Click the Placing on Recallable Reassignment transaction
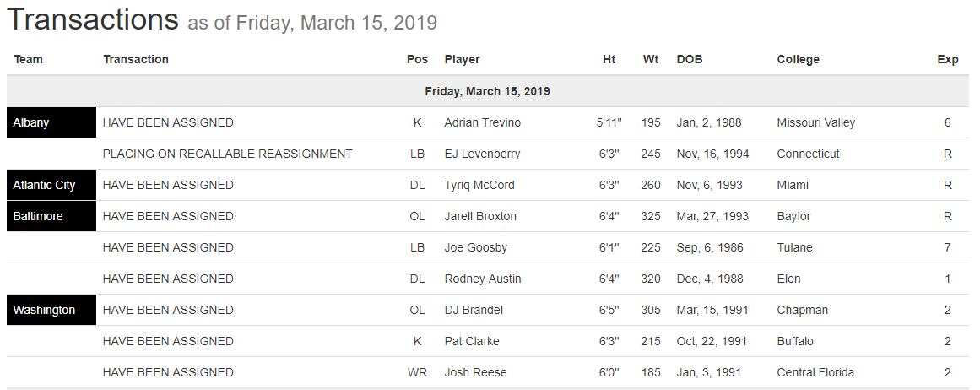This screenshot has height=390, width=980. click(227, 154)
